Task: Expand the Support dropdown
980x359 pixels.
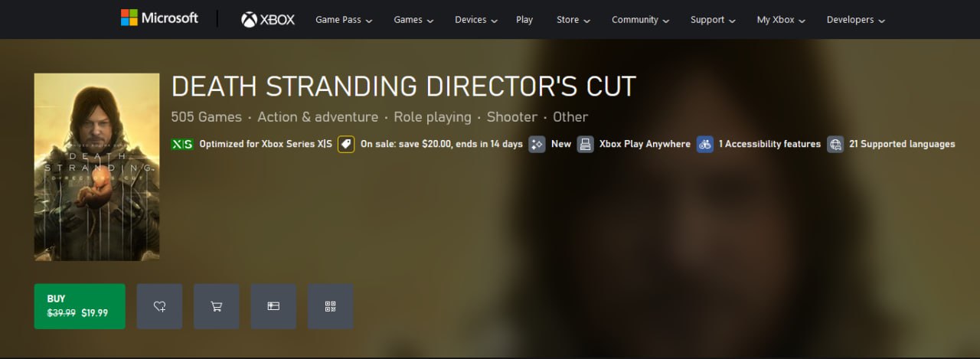Action: tap(713, 20)
